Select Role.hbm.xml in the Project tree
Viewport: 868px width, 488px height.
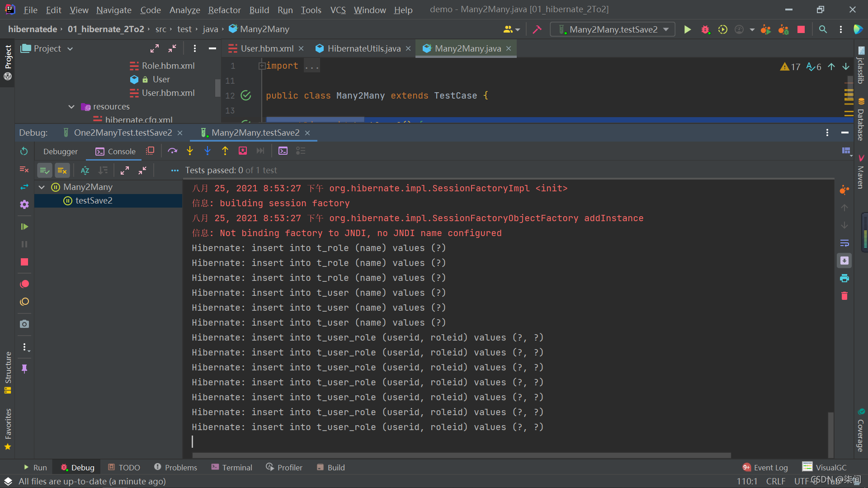pos(168,66)
